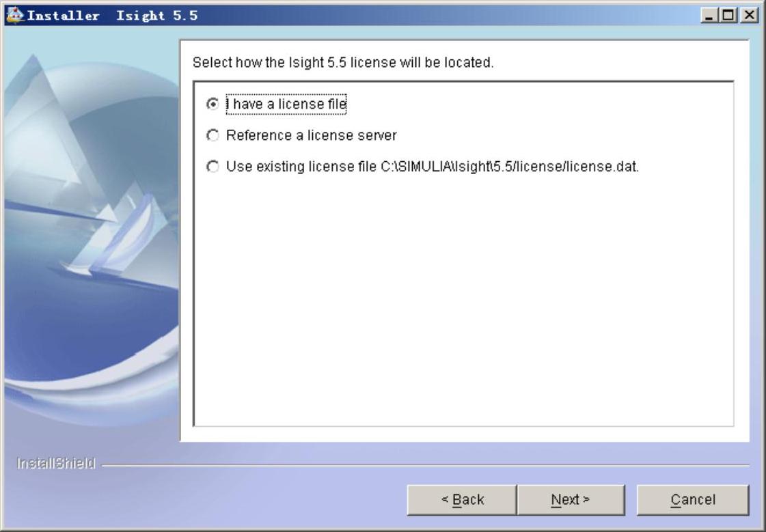766x532 pixels.
Task: Click the horizontal divider line beside InstallShield
Action: pyautogui.click(x=425, y=465)
